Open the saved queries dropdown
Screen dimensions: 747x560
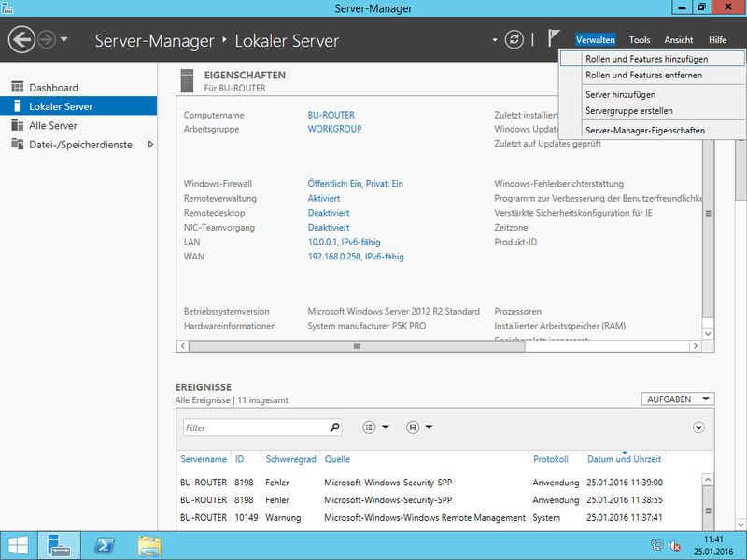(x=419, y=427)
